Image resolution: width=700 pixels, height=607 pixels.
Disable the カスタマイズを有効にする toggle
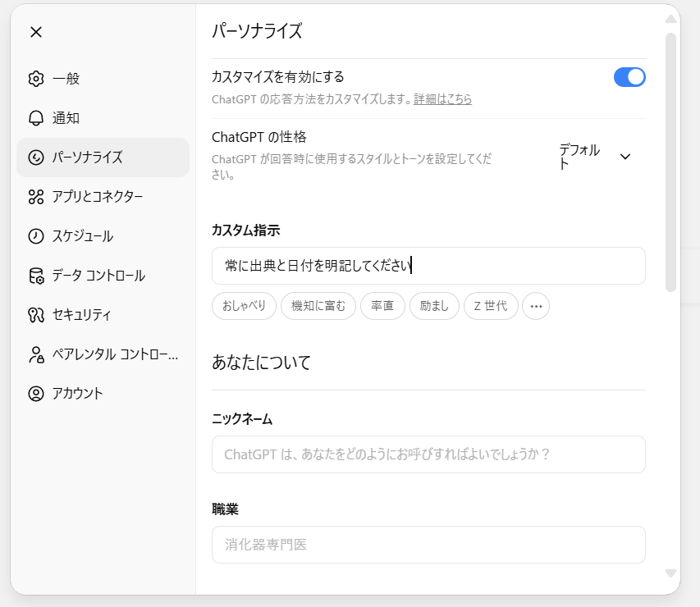[629, 77]
